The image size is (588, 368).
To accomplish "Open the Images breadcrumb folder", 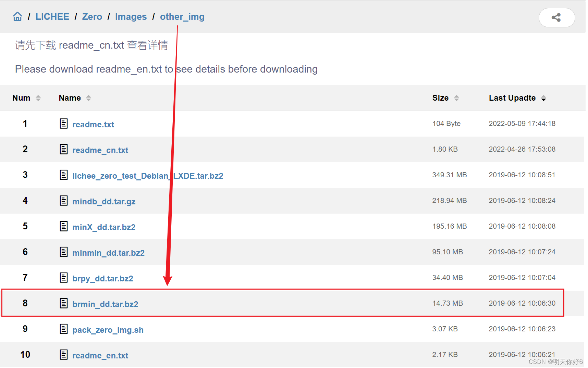I will point(131,17).
